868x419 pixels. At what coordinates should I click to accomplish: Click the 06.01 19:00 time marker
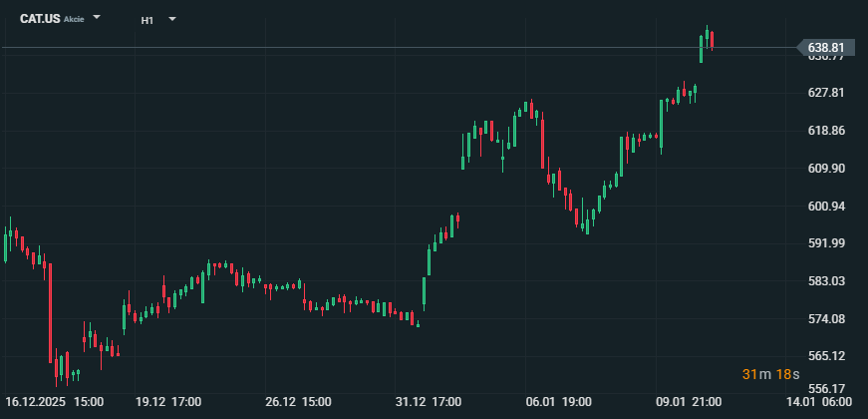[x=558, y=401]
